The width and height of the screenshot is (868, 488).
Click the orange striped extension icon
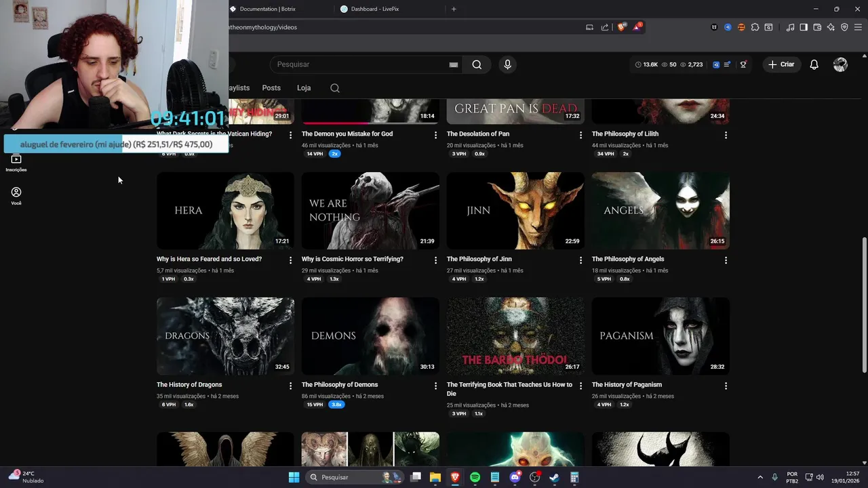coord(741,27)
